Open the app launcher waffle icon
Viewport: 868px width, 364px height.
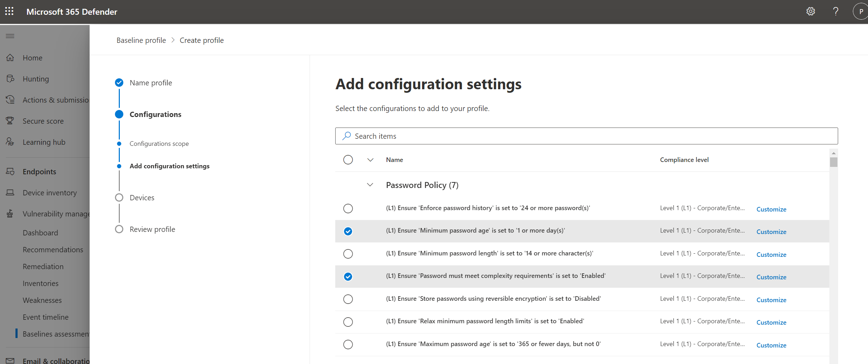pos(9,12)
